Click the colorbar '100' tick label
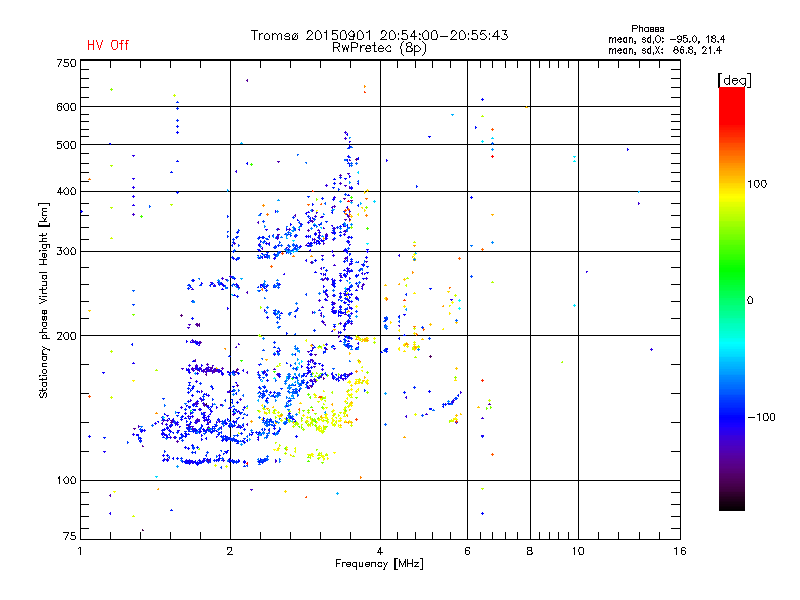This screenshot has height=600, width=800. [x=757, y=184]
